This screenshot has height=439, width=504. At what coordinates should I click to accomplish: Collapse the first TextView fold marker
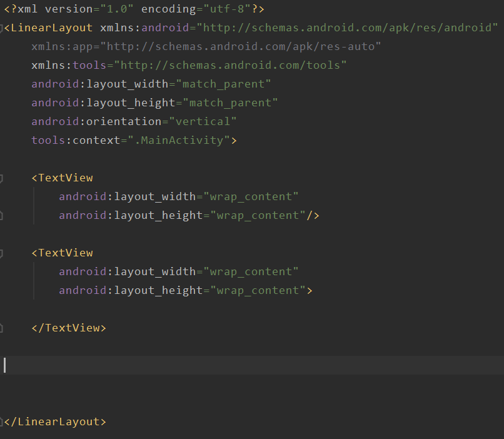tap(1, 178)
